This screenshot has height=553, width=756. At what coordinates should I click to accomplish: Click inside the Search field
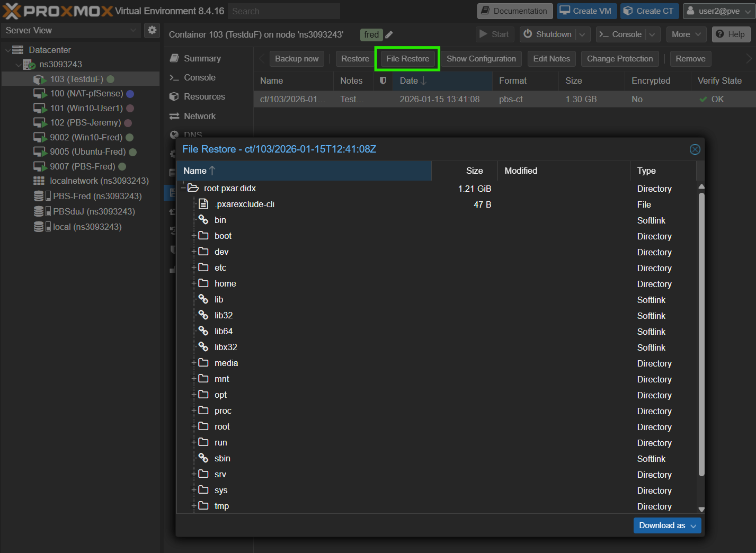[x=284, y=11]
